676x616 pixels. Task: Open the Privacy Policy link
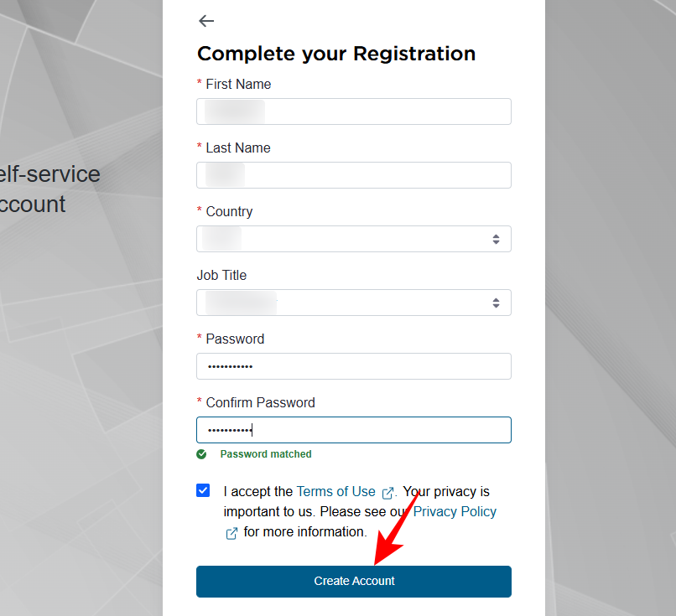tap(455, 512)
